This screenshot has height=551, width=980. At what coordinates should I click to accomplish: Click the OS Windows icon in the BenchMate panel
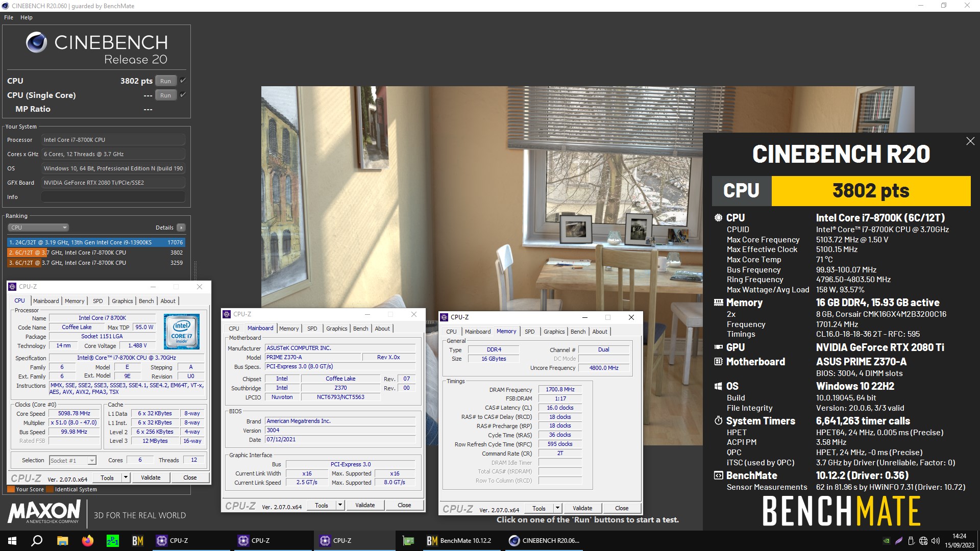(x=718, y=386)
